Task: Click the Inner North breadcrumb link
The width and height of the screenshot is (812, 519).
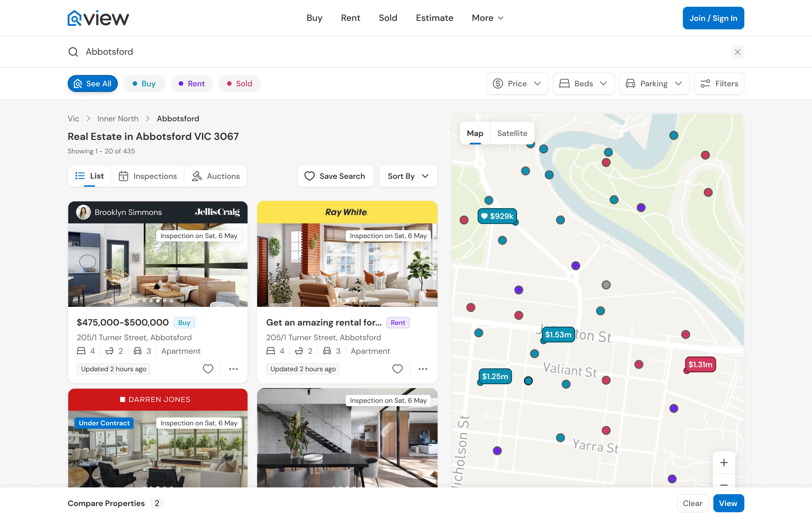Action: 118,119
